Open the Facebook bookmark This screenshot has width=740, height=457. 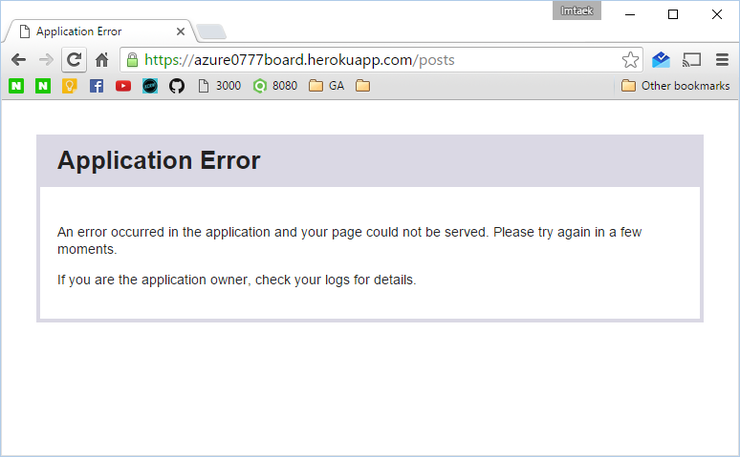pyautogui.click(x=97, y=86)
